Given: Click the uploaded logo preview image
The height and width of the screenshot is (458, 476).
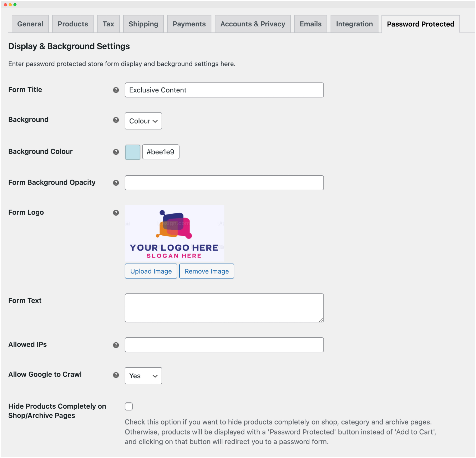Looking at the screenshot, I should [174, 233].
